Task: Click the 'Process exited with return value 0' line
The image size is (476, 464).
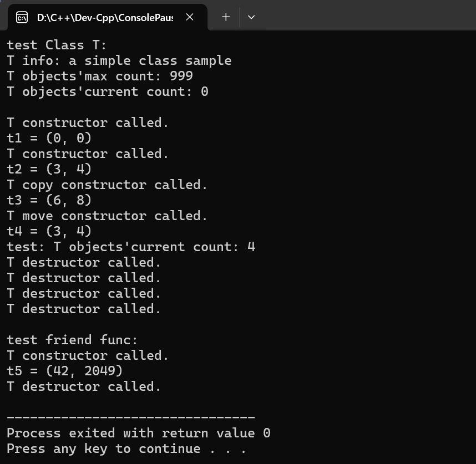Action: point(139,433)
